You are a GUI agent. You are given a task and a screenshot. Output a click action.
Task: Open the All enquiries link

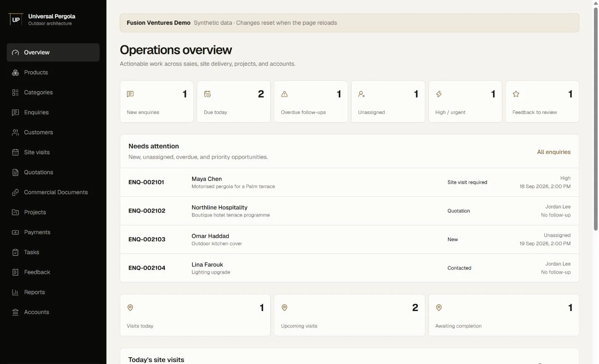point(554,152)
